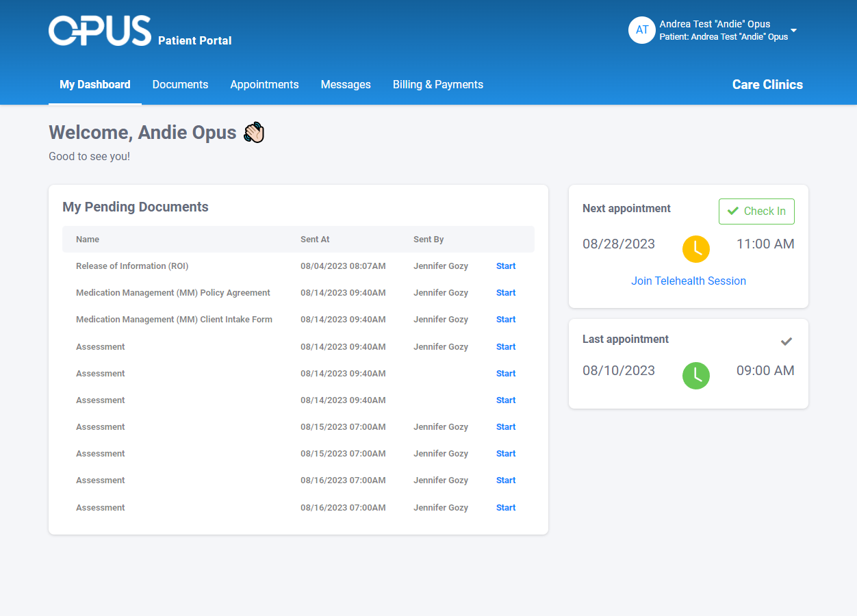The width and height of the screenshot is (857, 616).
Task: Start the Release of Information (ROI) document
Action: pos(506,266)
